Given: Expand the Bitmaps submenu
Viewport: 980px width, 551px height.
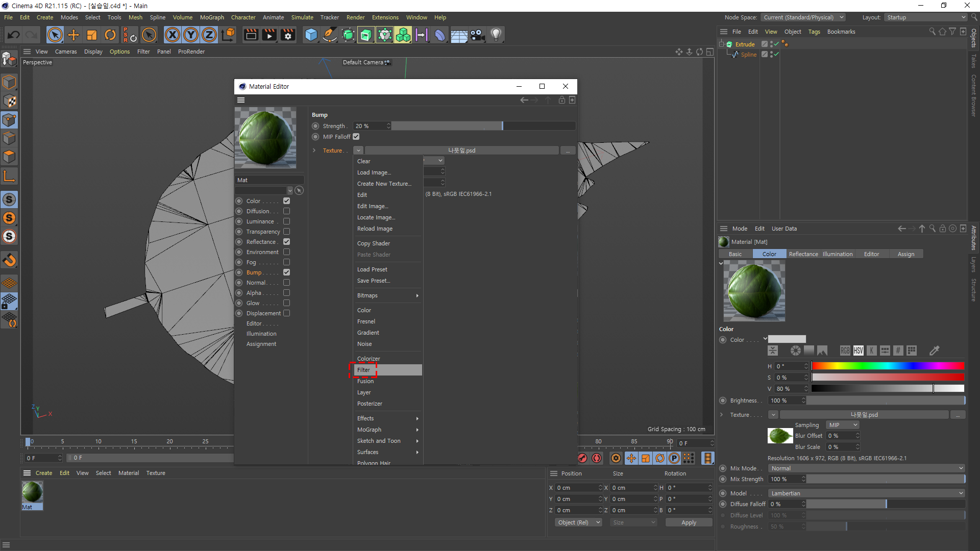Looking at the screenshot, I should pyautogui.click(x=388, y=295).
